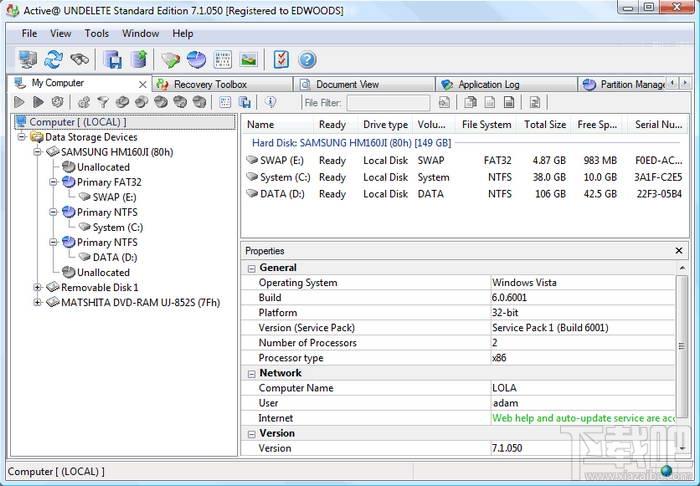Click the page with swap arrows icon
The image size is (700, 486).
coord(535,103)
